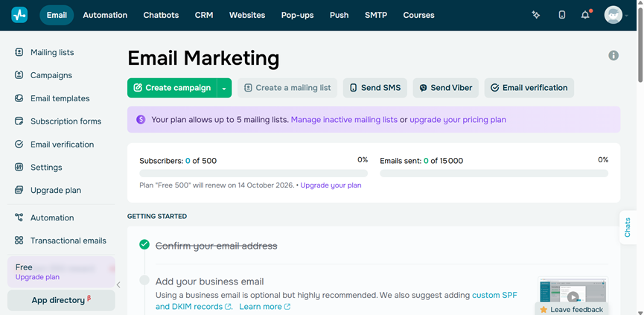Open the Pop-ups tab
644x315 pixels.
coord(297,15)
